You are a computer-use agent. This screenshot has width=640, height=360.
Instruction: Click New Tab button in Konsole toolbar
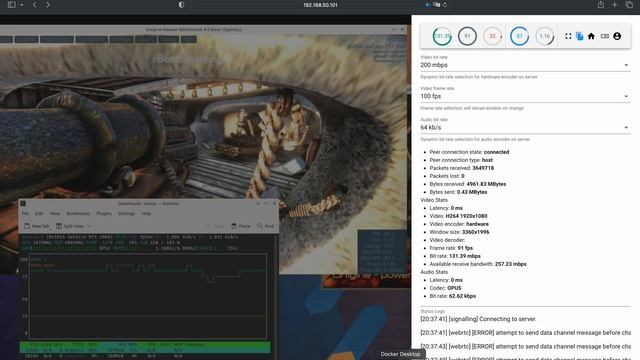(x=37, y=226)
